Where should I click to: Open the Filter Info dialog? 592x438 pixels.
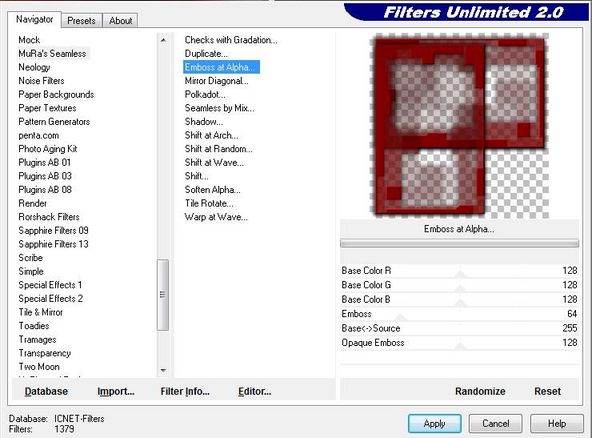[x=185, y=391]
